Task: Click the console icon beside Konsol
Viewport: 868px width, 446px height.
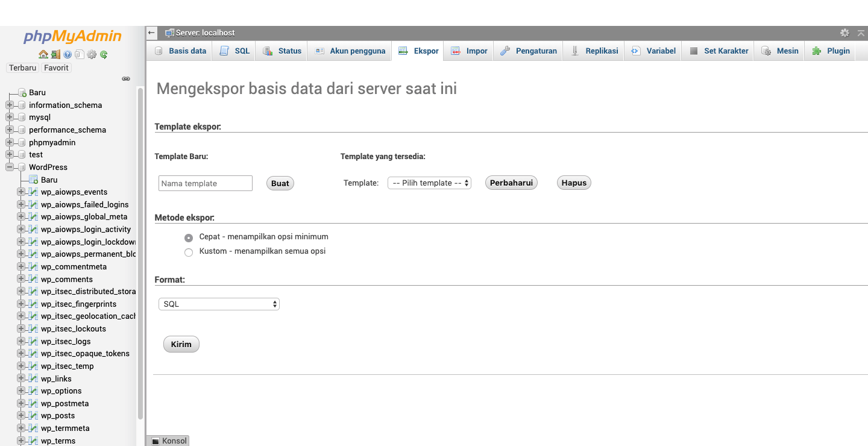Action: coord(155,441)
